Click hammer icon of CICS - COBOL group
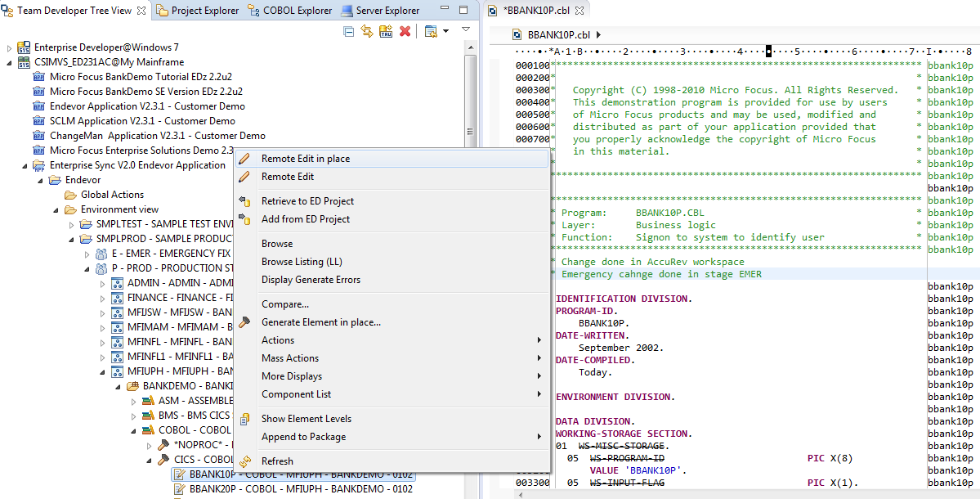Viewport: 980px width, 499px height. click(x=163, y=460)
